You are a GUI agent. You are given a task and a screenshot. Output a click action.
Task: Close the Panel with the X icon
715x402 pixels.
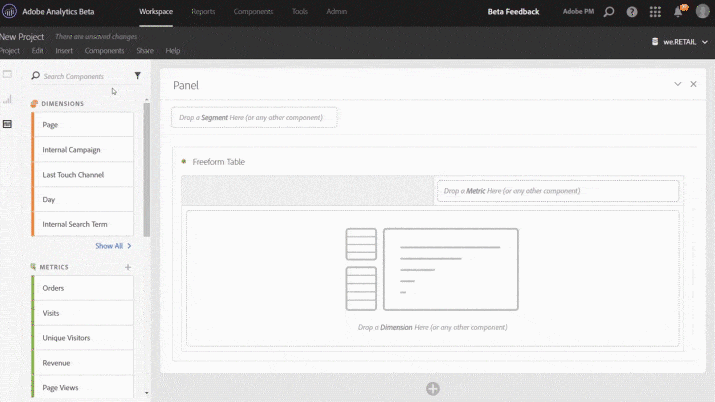click(693, 84)
